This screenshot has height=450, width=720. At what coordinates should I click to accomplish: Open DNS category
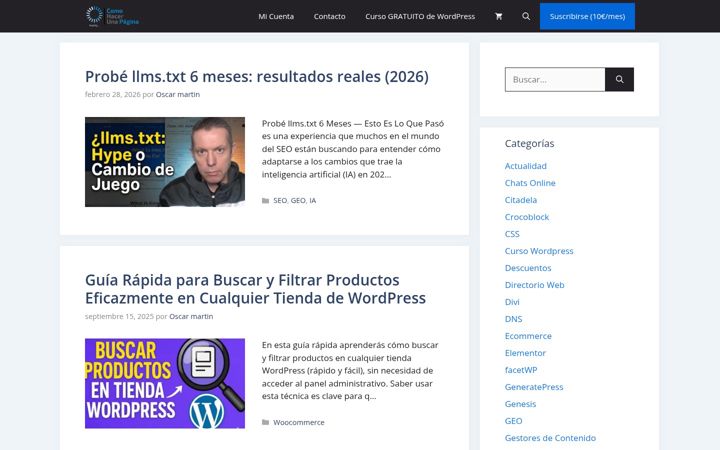(x=513, y=319)
